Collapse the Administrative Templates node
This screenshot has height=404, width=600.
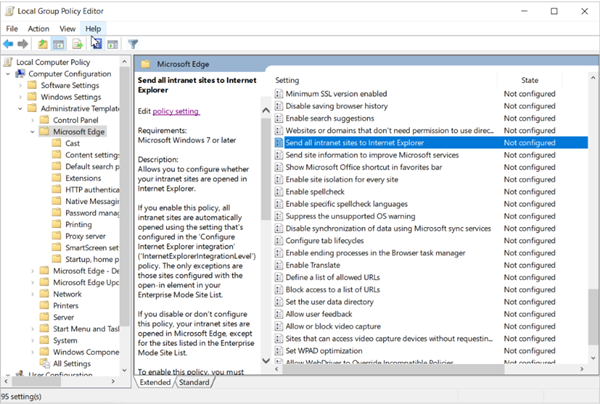[20, 109]
